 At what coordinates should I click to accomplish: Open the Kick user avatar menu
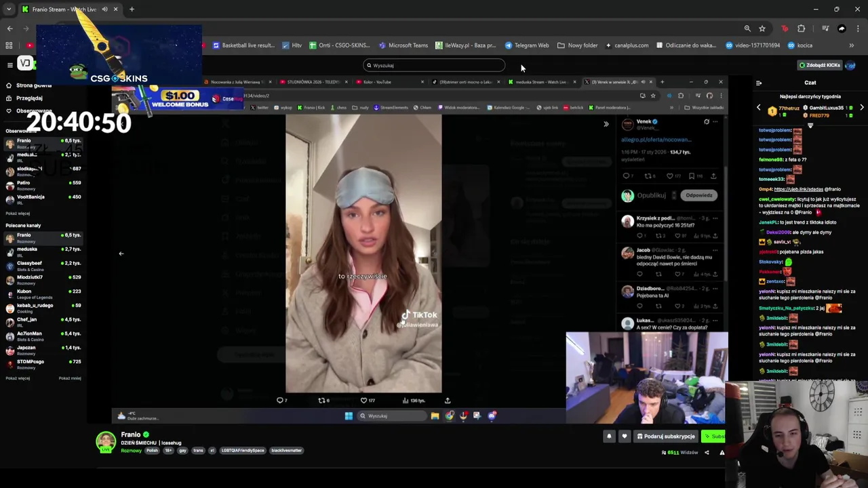(850, 65)
